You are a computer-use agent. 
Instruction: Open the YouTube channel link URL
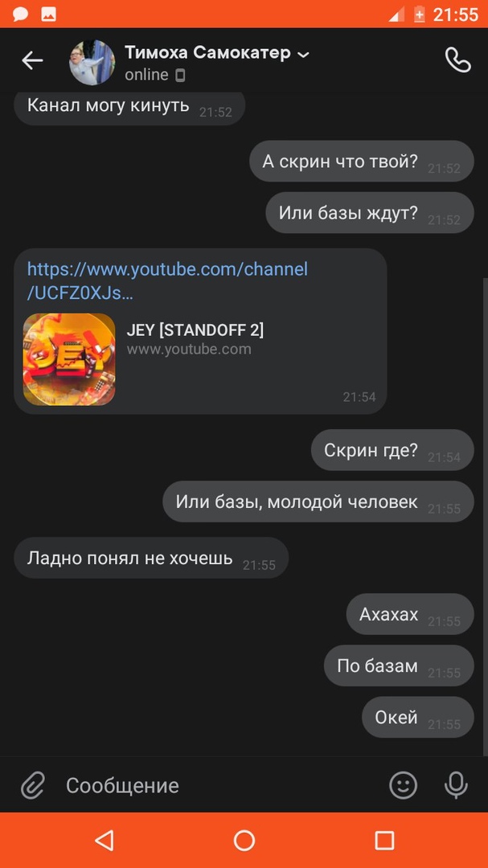(167, 281)
